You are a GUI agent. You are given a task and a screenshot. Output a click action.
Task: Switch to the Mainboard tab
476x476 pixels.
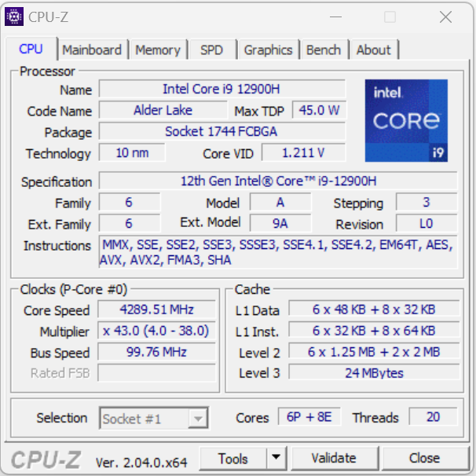coord(92,49)
